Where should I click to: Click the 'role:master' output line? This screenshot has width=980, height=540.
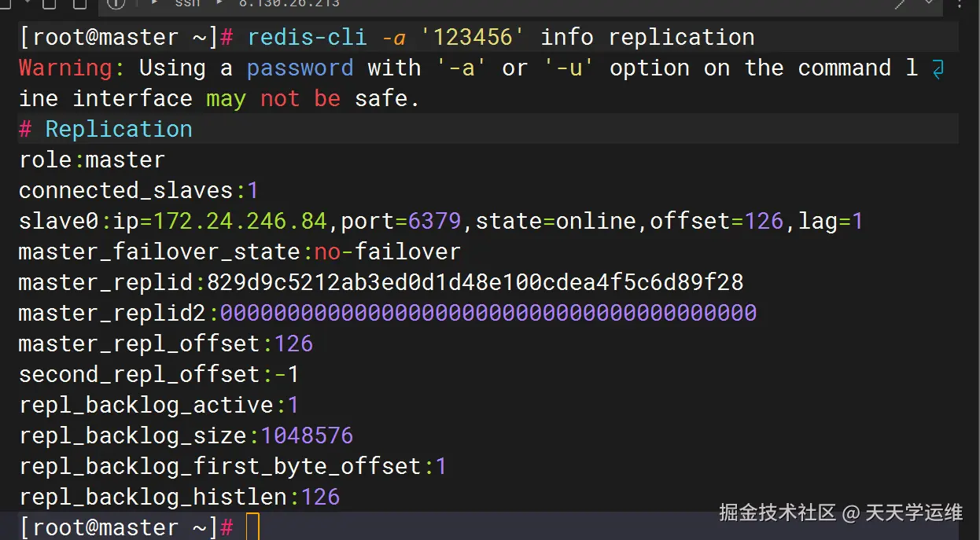click(x=92, y=160)
